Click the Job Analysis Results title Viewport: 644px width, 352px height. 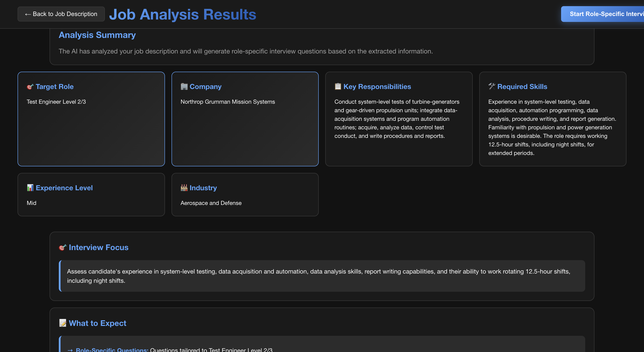[182, 14]
